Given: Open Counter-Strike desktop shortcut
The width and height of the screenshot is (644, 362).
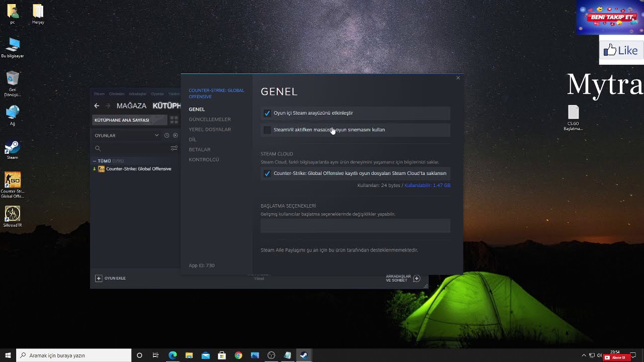Looking at the screenshot, I should click(13, 185).
